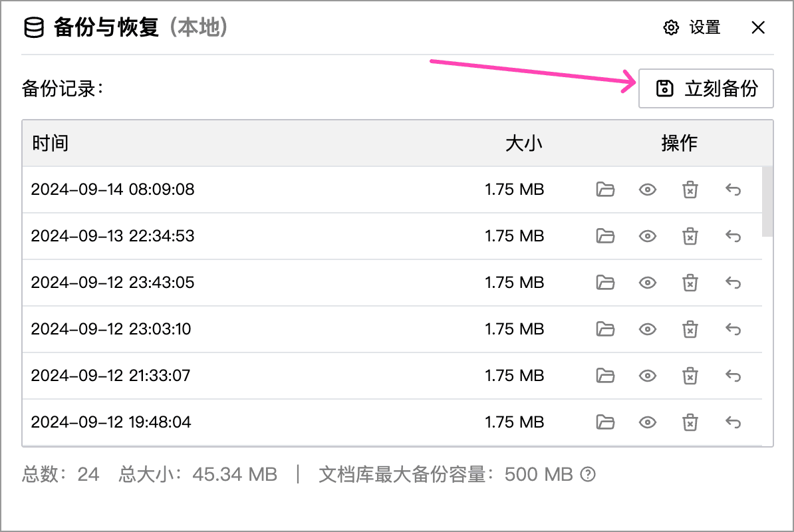The height and width of the screenshot is (532, 794).
Task: Preview the 2024-09-12 19:48:04 backup
Action: pyautogui.click(x=648, y=422)
